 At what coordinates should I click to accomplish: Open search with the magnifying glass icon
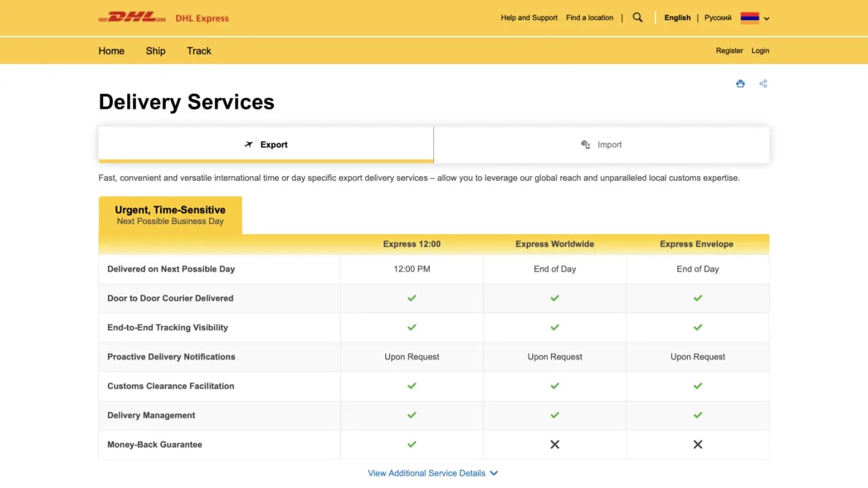[x=637, y=18]
